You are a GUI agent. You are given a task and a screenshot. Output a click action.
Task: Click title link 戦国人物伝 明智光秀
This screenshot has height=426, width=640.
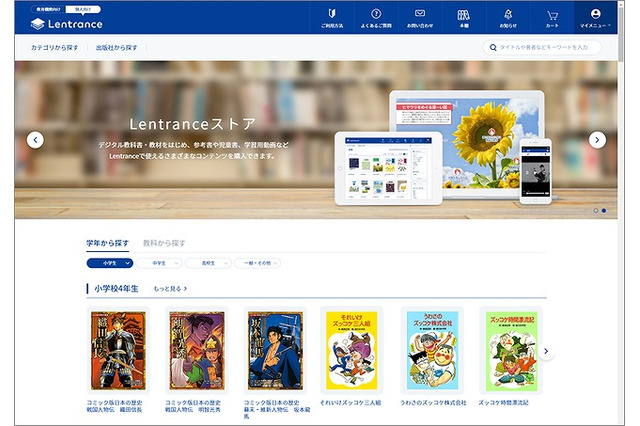tap(193, 406)
